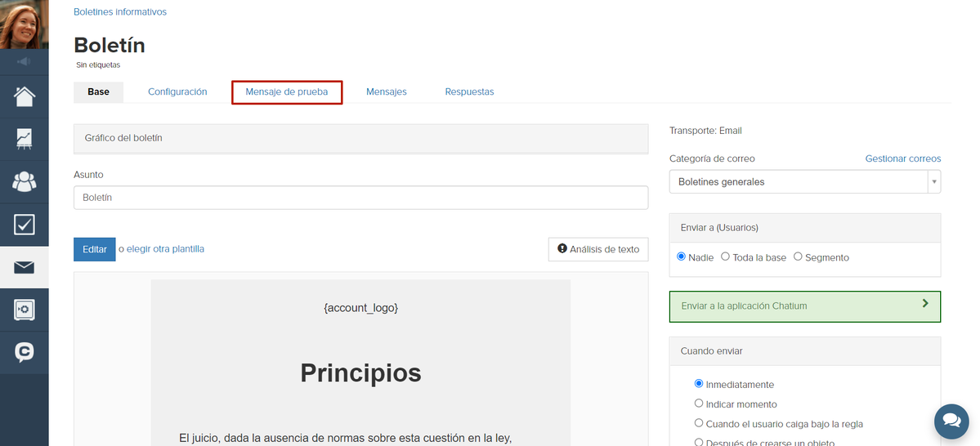Select the Inmediatamente radio button
This screenshot has height=446, width=980.
click(x=699, y=384)
